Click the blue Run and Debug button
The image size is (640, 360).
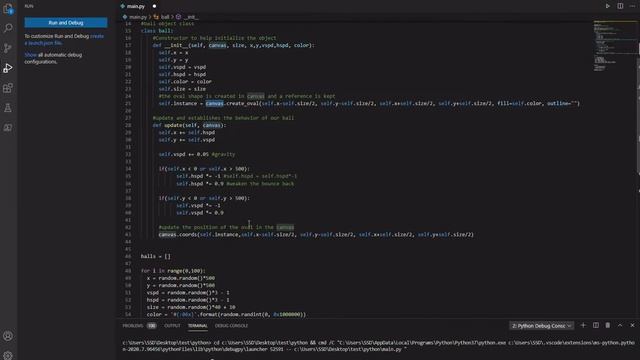tap(66, 22)
